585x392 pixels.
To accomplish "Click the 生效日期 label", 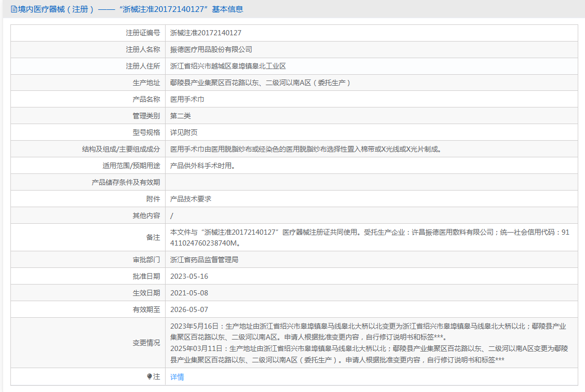I will click(146, 293).
